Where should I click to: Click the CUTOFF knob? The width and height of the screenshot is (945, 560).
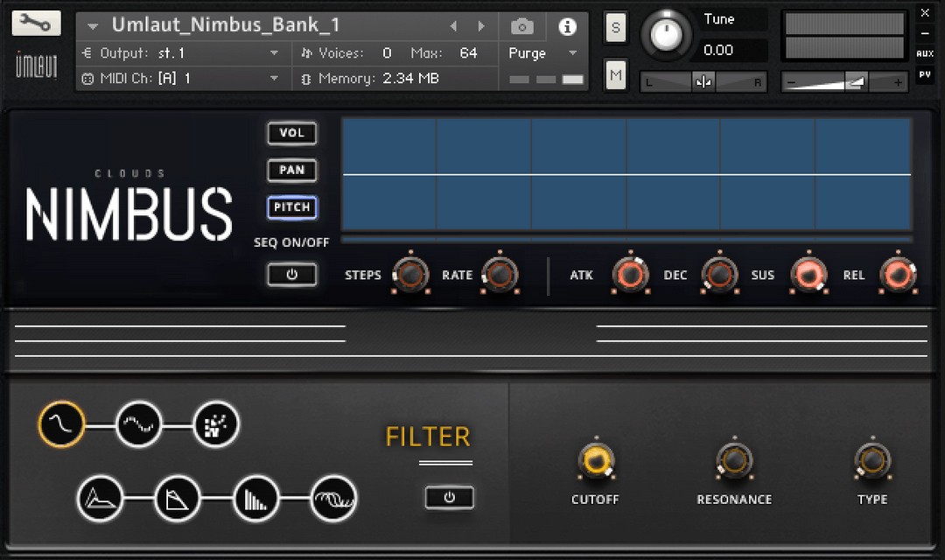[x=596, y=460]
